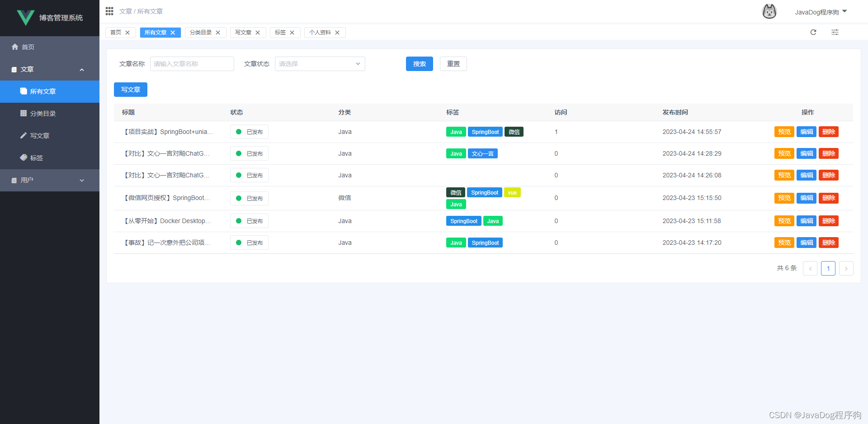Open the JavaDog程序狗 user dropdown
This screenshot has height=424, width=868.
coord(821,12)
